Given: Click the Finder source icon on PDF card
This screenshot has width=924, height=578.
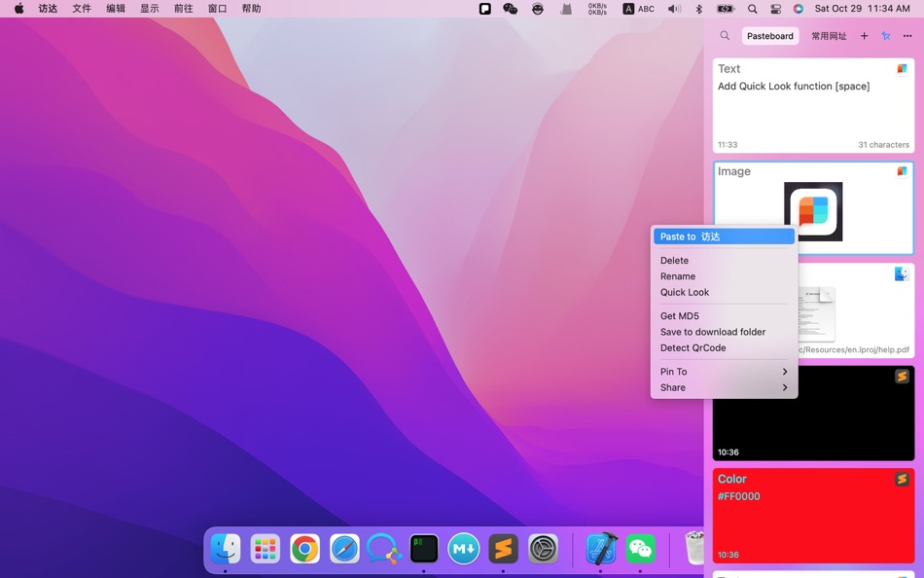Looking at the screenshot, I should click(x=901, y=274).
